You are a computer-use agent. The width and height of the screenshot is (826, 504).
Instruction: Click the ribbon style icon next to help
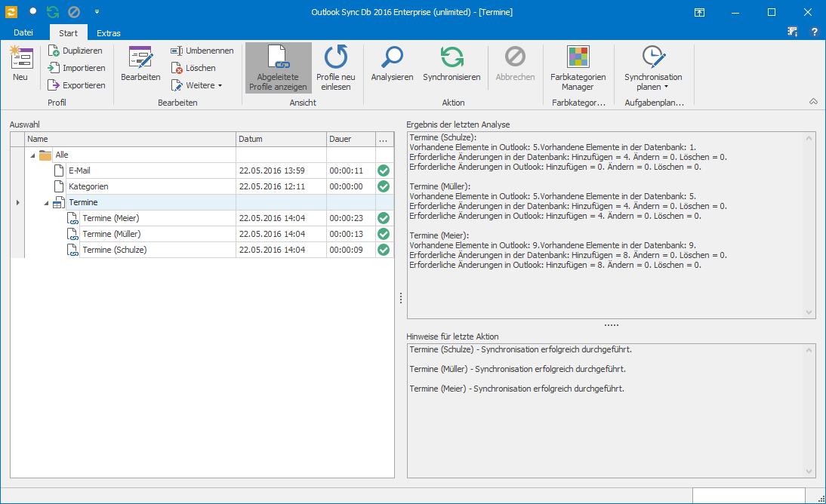point(792,32)
